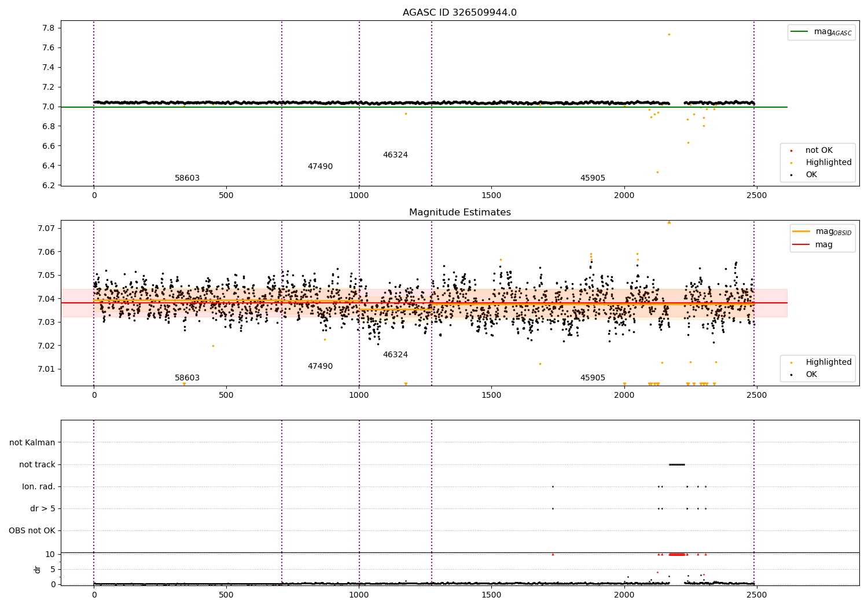Click the 'not track' axis label
Image resolution: width=868 pixels, height=608 pixels.
37,465
